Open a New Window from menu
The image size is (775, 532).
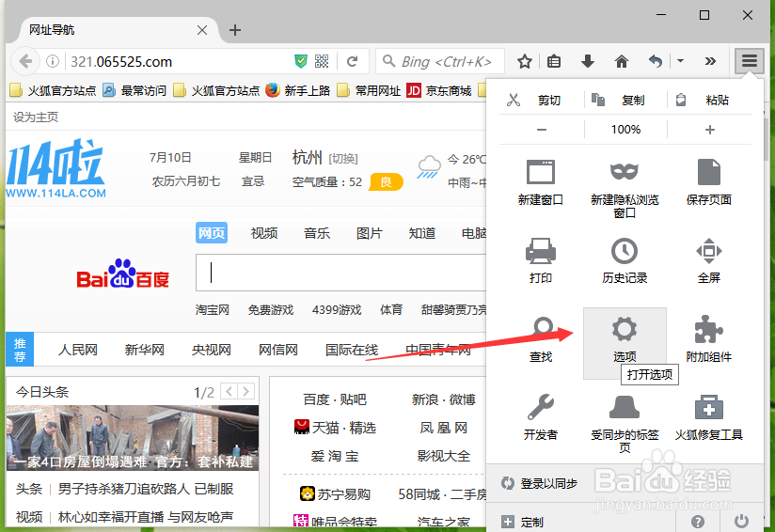540,181
